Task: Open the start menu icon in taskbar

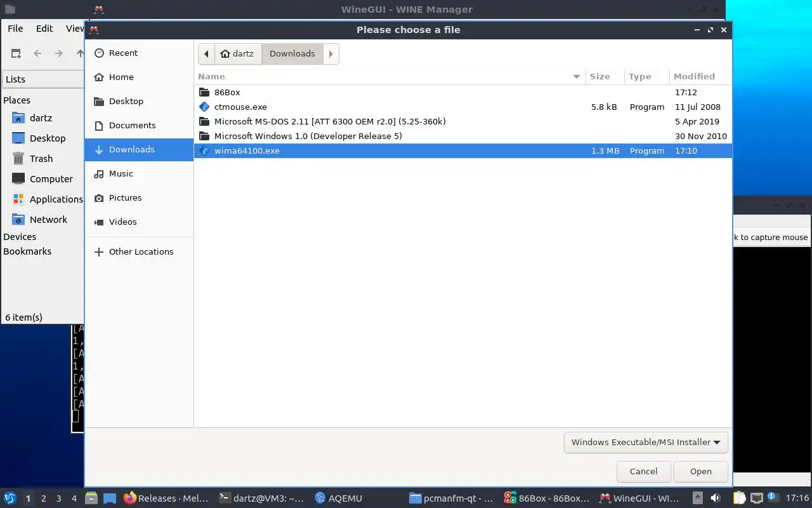Action: [x=10, y=498]
